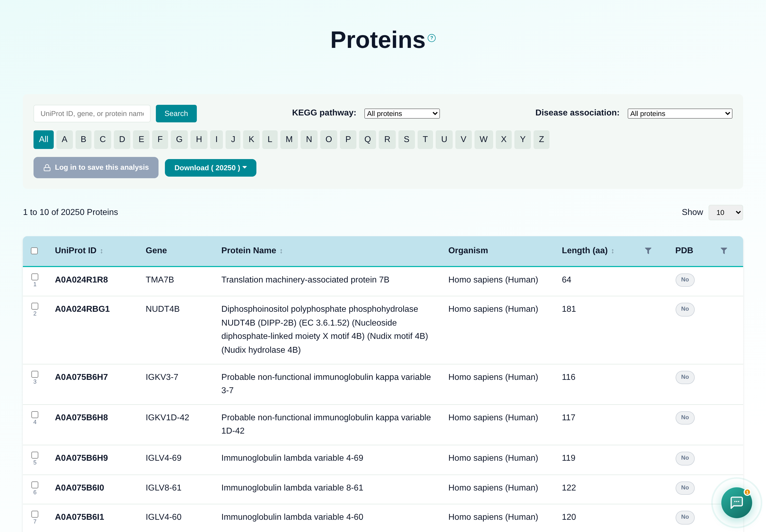Viewport: 766px width, 532px height.
Task: Filter proteins by letter Q
Action: click(367, 139)
